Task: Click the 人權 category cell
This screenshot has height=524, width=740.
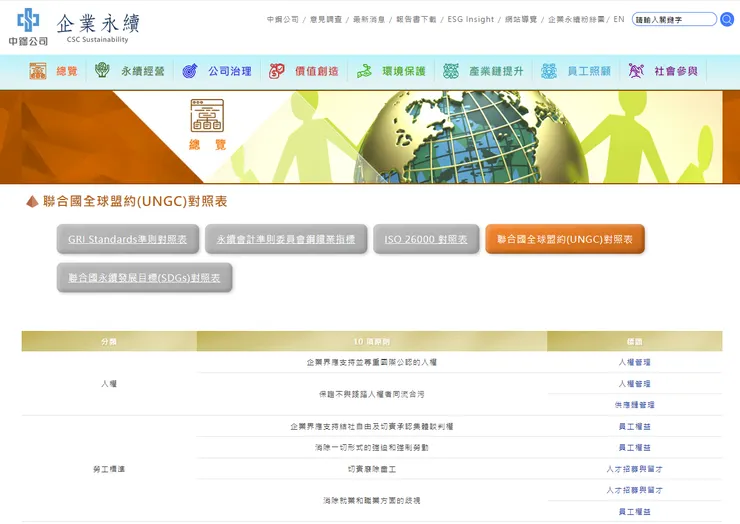Action: coord(109,383)
